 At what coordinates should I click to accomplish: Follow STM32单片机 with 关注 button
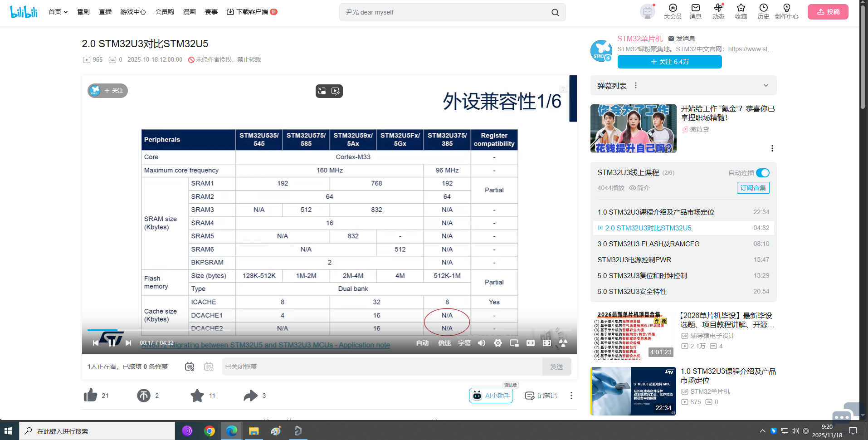pyautogui.click(x=669, y=62)
